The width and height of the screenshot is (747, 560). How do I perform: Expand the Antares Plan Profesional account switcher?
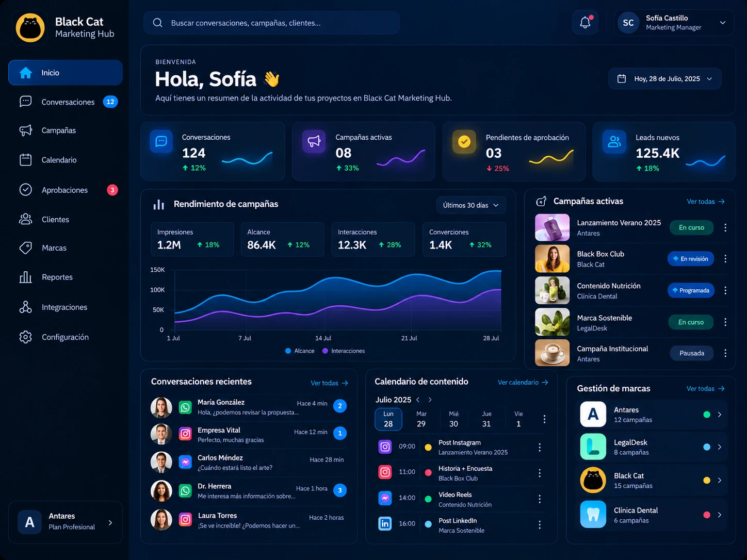pyautogui.click(x=66, y=522)
